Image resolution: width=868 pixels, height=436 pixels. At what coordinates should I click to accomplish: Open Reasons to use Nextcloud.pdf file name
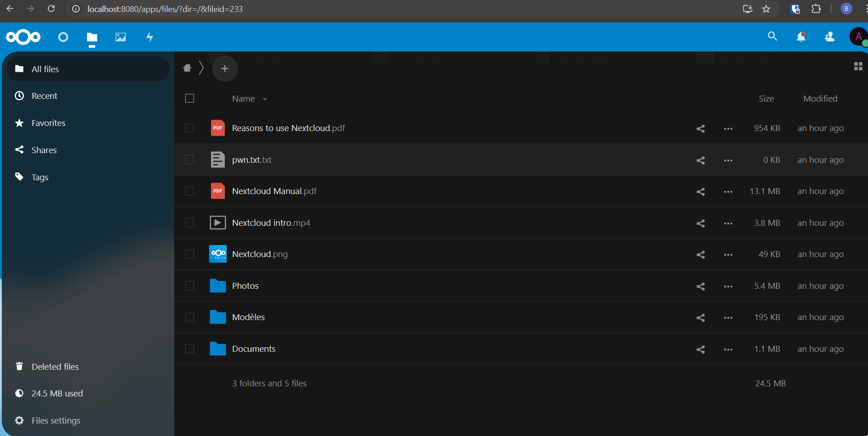tap(288, 128)
